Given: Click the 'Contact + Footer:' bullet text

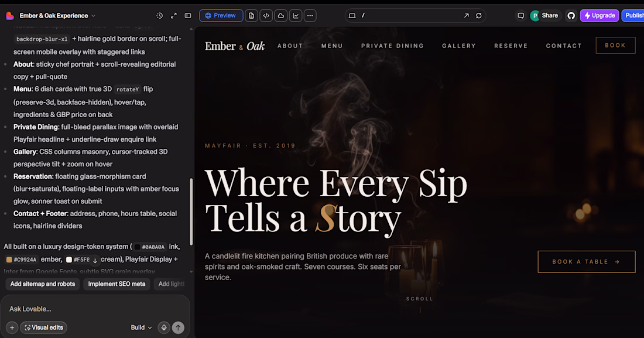Looking at the screenshot, I should 41,213.
